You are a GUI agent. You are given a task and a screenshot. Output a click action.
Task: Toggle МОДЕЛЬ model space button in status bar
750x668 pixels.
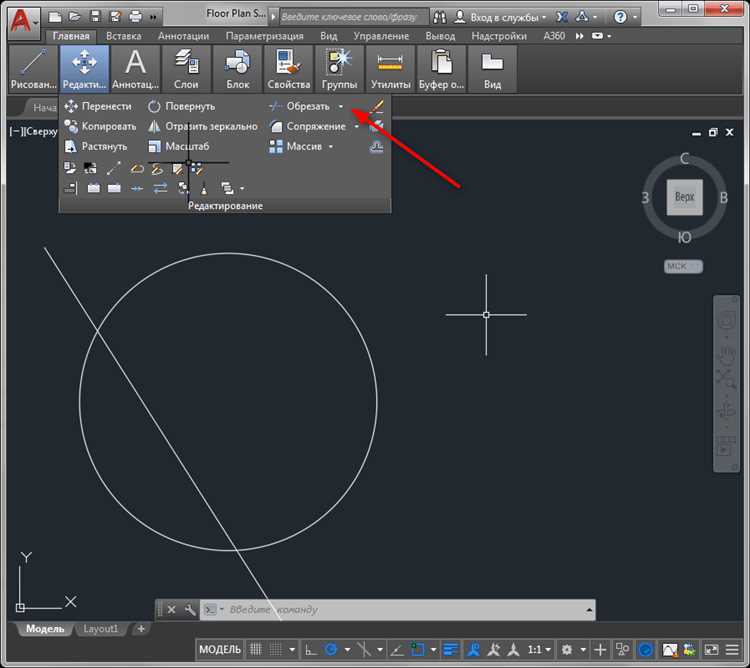point(220,650)
